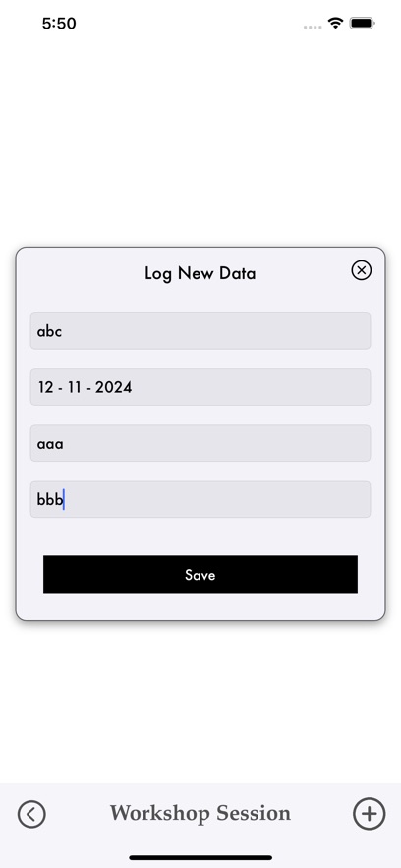Tap the Log New Data heading
Viewport: 401px width, 868px height.
(x=200, y=273)
